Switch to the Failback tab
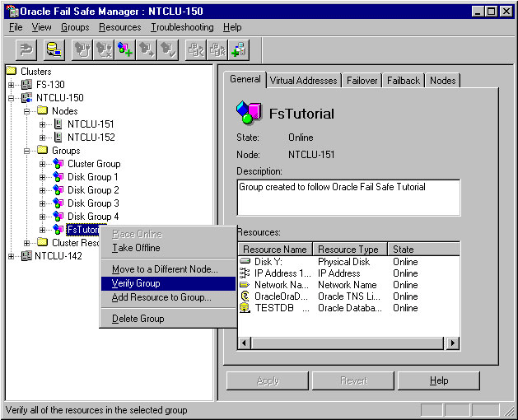Viewport: 518px width, 420px height. tap(403, 81)
